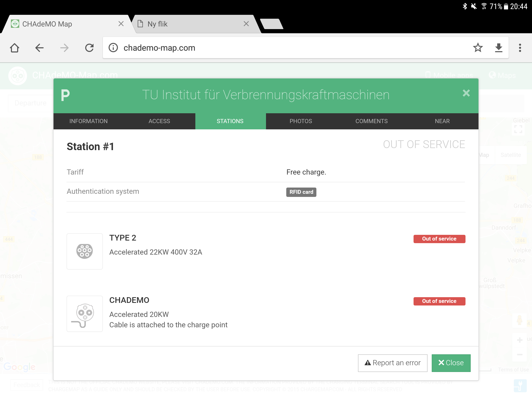Viewport: 532px width, 399px height.
Task: Click the browser home icon
Action: point(15,48)
